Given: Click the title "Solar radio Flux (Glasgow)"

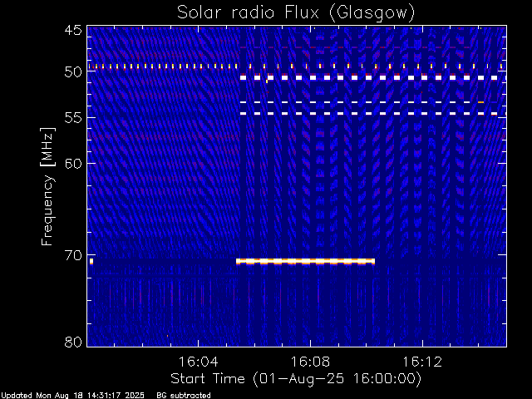Looking at the screenshot, I should 296,13.
